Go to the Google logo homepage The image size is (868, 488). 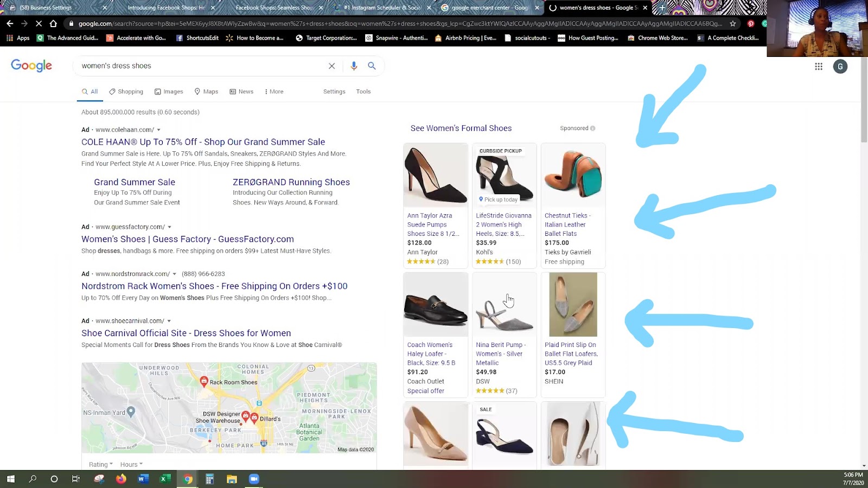(x=31, y=66)
